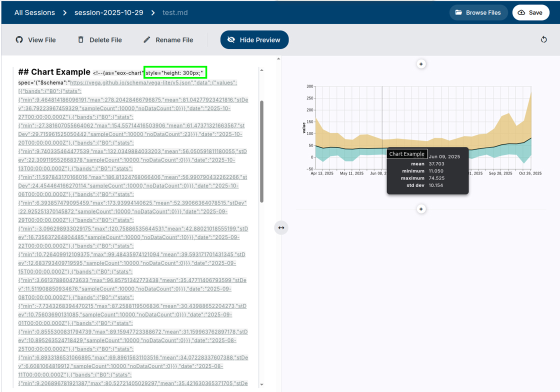Click the pencil icon for Rename File
560x392 pixels.
pos(146,40)
